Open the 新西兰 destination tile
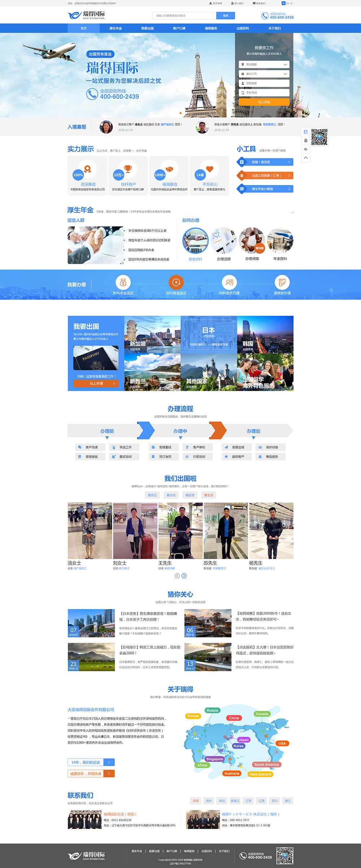Image resolution: width=361 pixels, height=868 pixels. click(x=152, y=372)
